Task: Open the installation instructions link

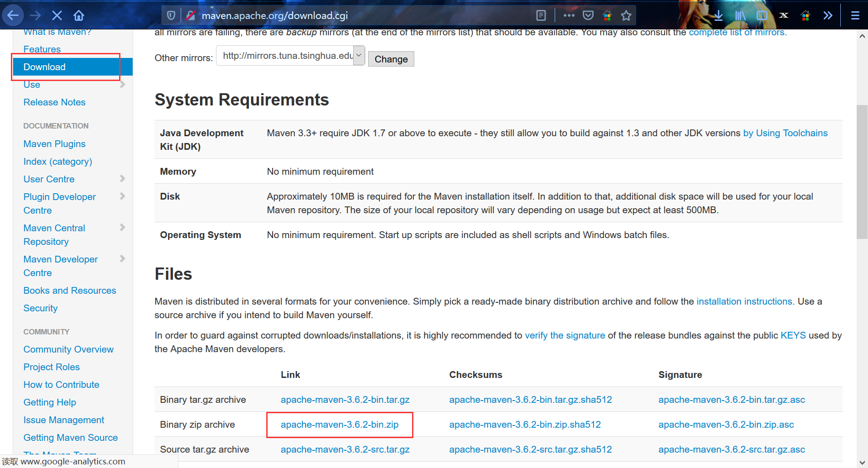Action: click(745, 301)
